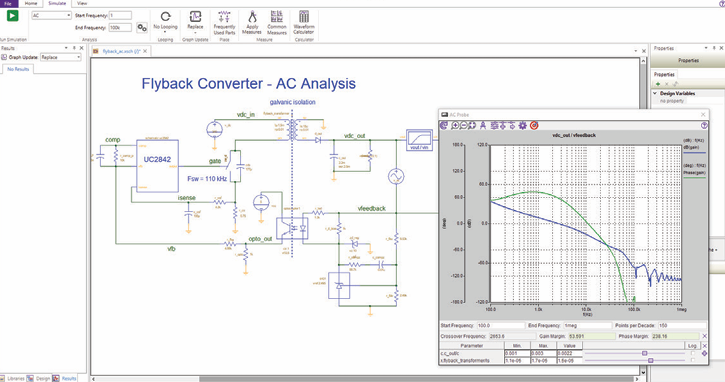Viewport: 725px width, 382px height.
Task: Close the flyback_ac.xsch tab
Action: tap(145, 51)
